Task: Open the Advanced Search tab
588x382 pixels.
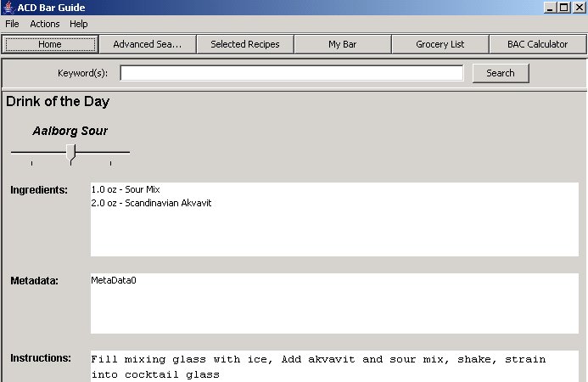Action: click(148, 44)
